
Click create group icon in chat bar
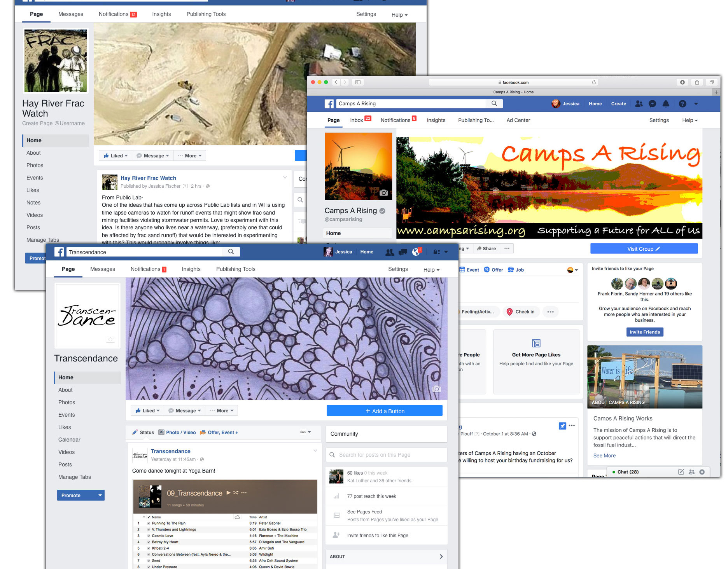[x=691, y=472]
